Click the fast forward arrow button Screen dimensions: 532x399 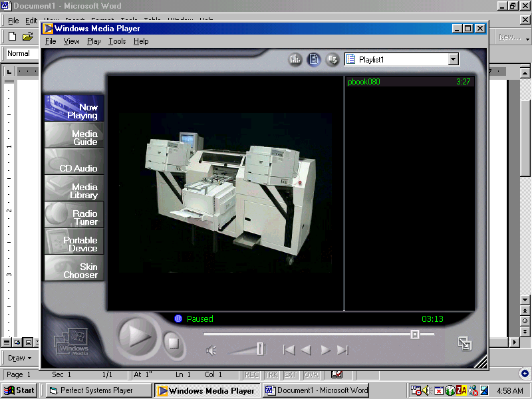point(325,350)
